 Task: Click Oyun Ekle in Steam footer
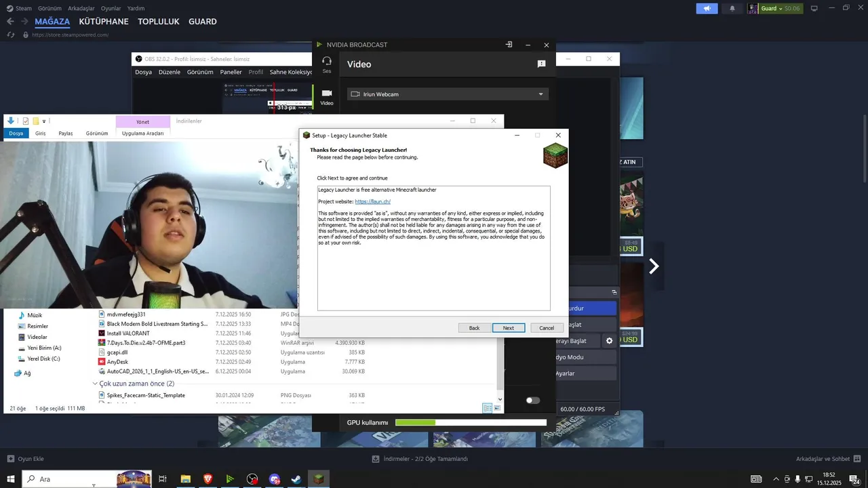point(25,459)
